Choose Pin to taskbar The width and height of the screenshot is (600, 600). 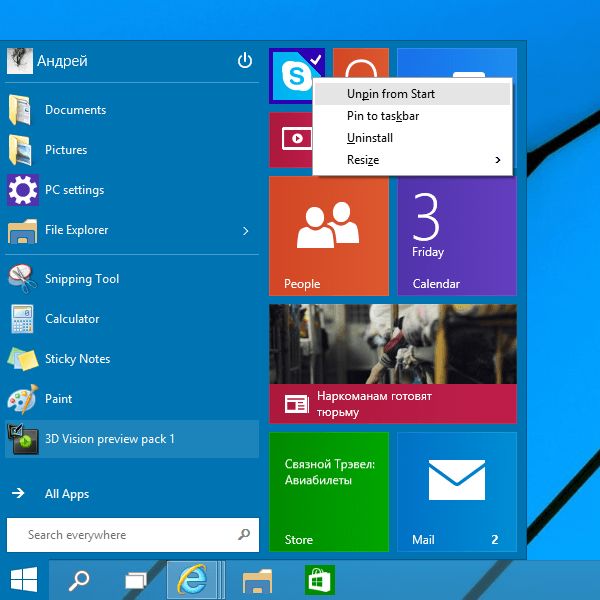(x=383, y=116)
